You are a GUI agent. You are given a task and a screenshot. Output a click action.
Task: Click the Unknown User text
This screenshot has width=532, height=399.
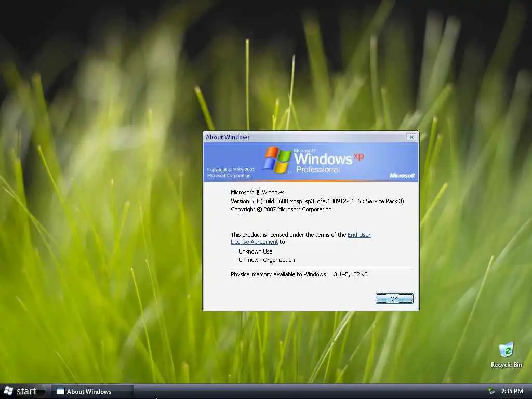[x=256, y=251]
